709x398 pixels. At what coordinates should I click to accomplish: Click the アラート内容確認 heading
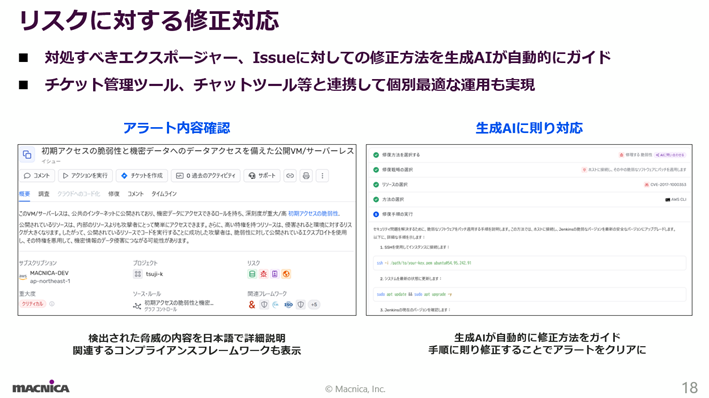177,128
